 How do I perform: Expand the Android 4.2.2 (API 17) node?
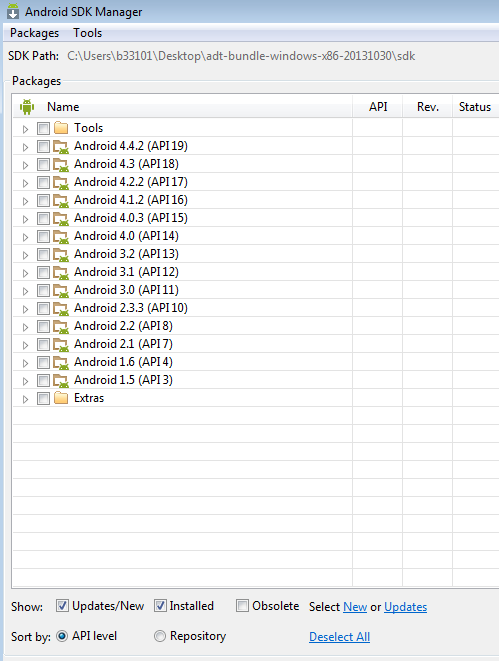coord(25,183)
